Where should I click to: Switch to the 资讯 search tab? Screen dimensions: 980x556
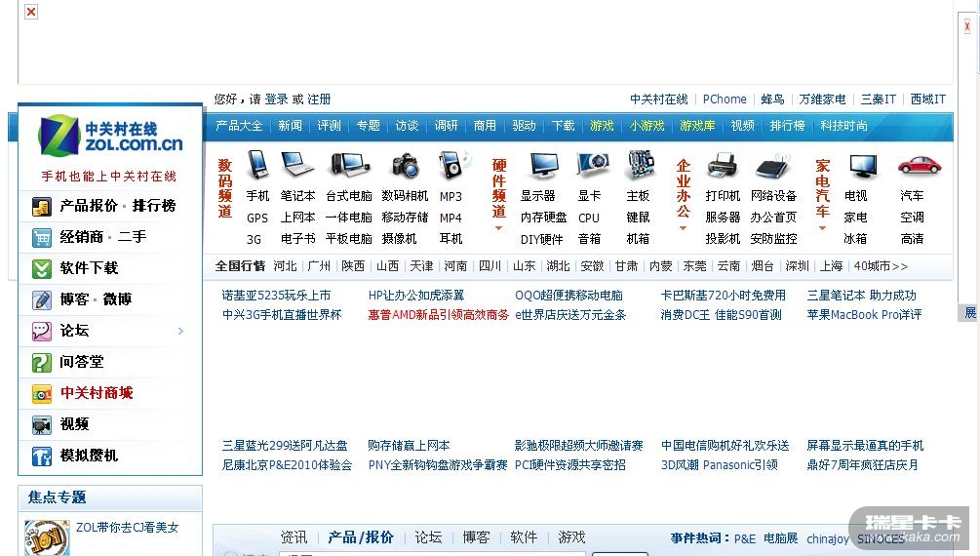[x=294, y=537]
